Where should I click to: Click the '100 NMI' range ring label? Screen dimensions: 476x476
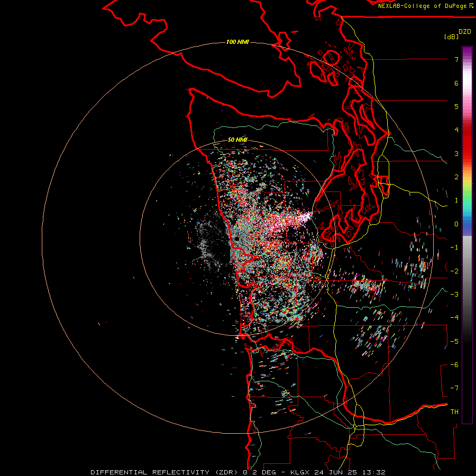click(x=237, y=42)
